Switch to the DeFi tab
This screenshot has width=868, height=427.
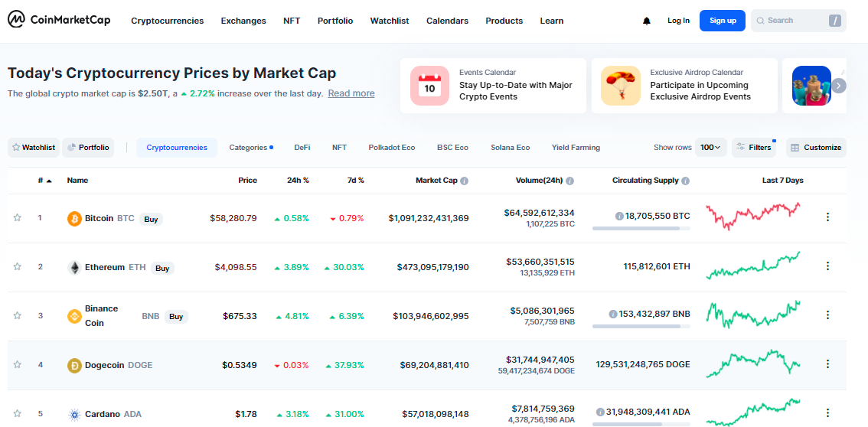[x=302, y=148]
